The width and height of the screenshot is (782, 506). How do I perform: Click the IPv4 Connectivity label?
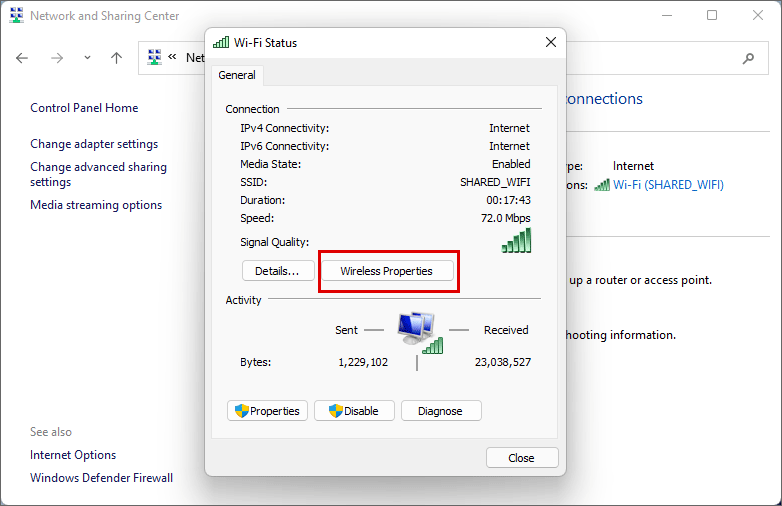[x=285, y=129]
